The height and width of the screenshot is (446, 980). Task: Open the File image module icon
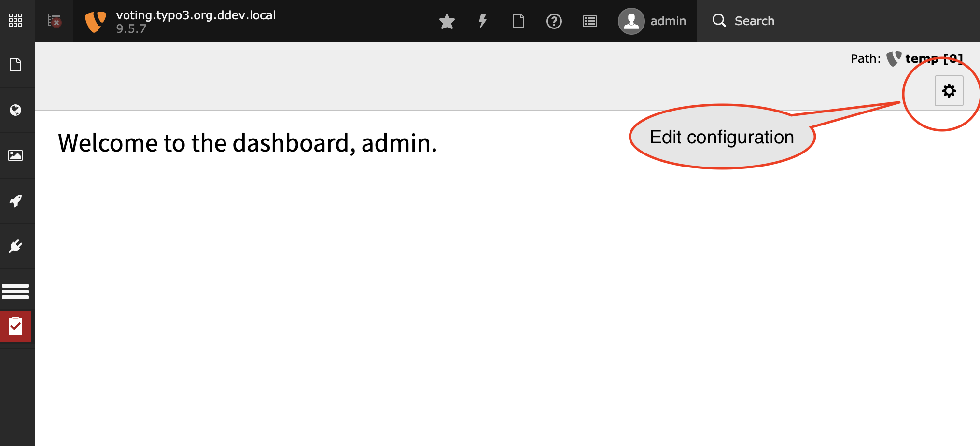[15, 155]
